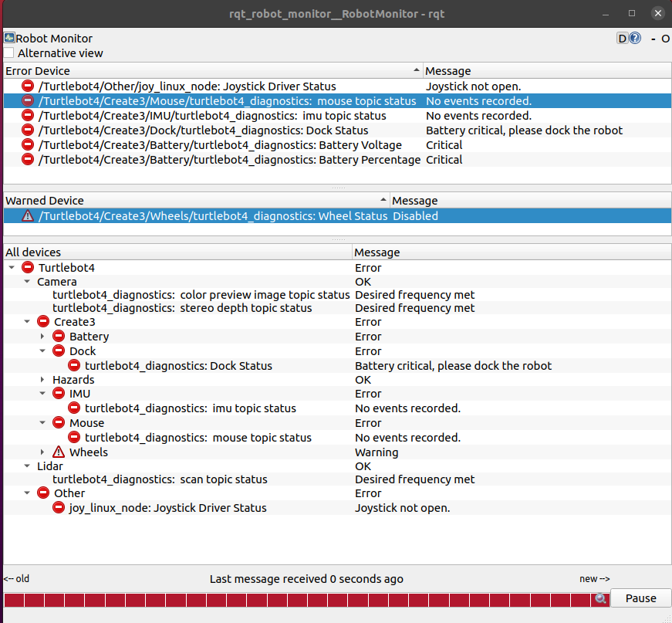
Task: Collapse the Other tree node
Action: tap(27, 493)
